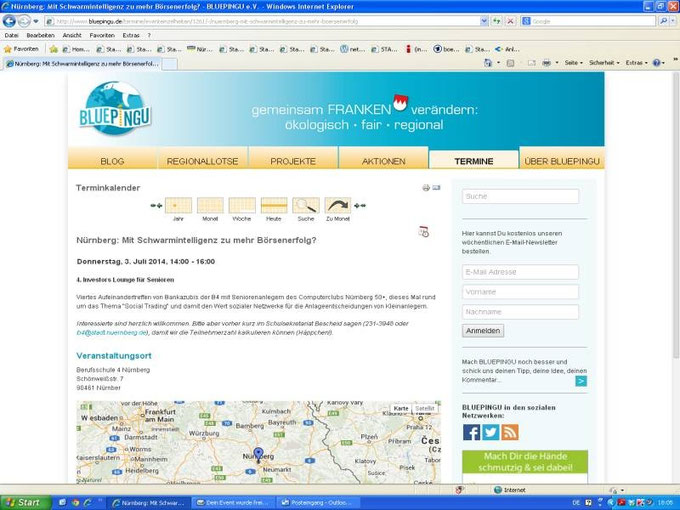Click the browser Forward arrow button

pos(24,21)
